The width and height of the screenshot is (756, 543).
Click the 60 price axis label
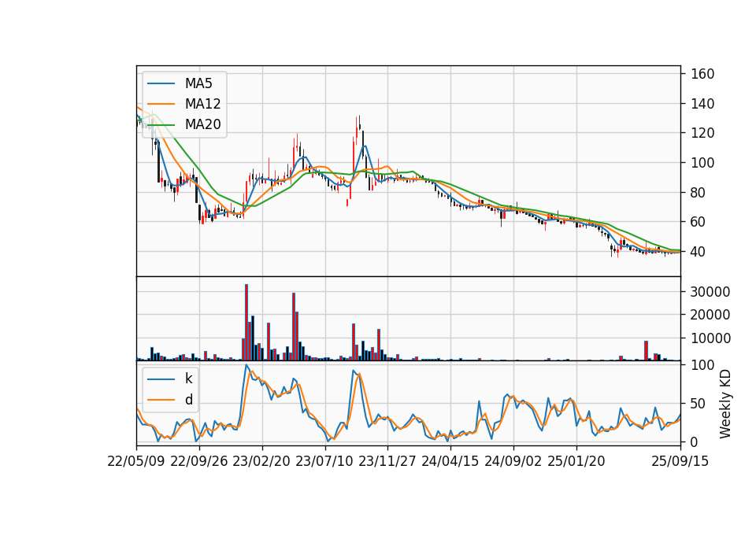click(699, 222)
